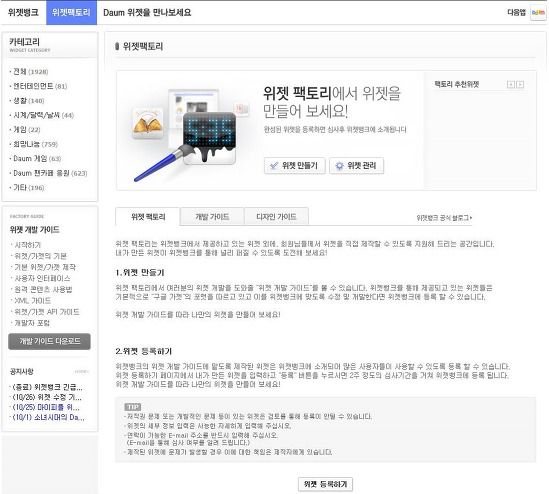
Task: Select category 기타 (196)
Action: [28, 188]
